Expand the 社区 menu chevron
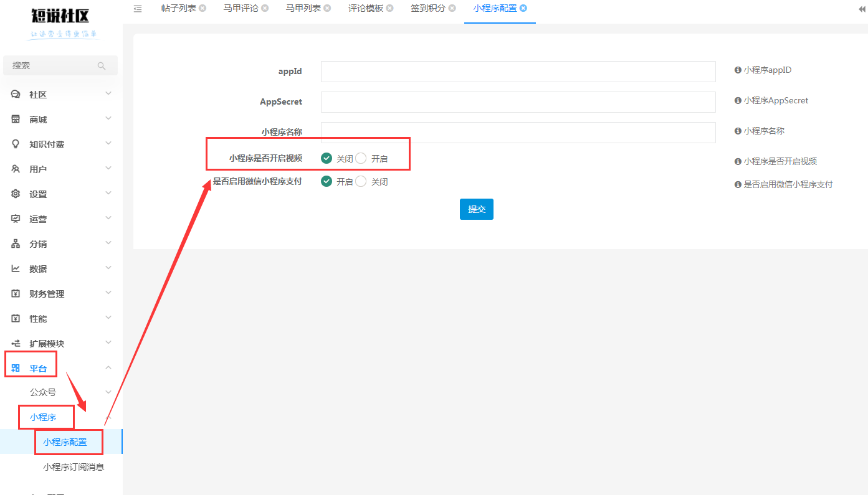The width and height of the screenshot is (868, 495). coord(108,93)
